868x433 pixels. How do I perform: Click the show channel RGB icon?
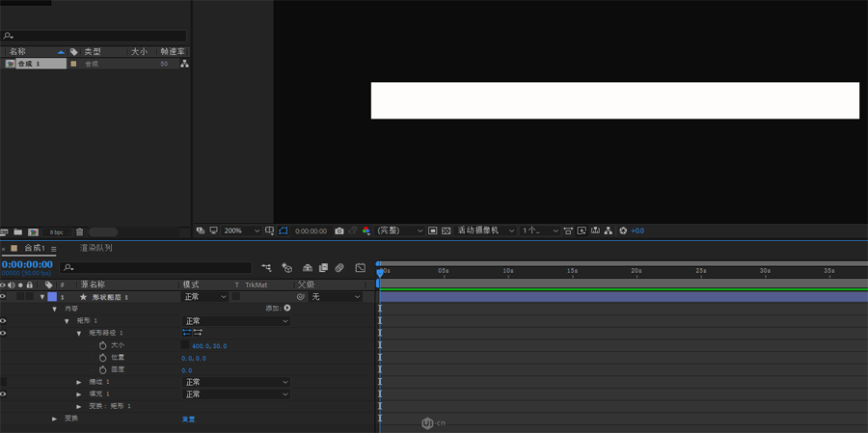click(366, 231)
